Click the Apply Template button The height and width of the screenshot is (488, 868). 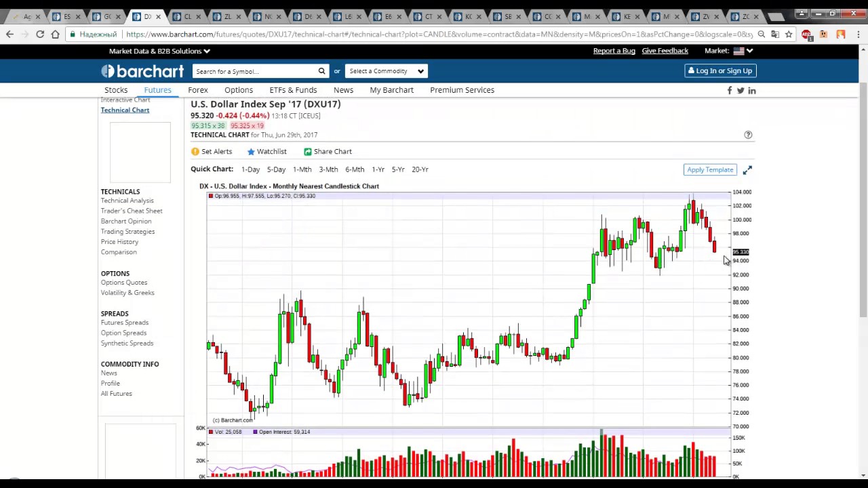point(710,170)
